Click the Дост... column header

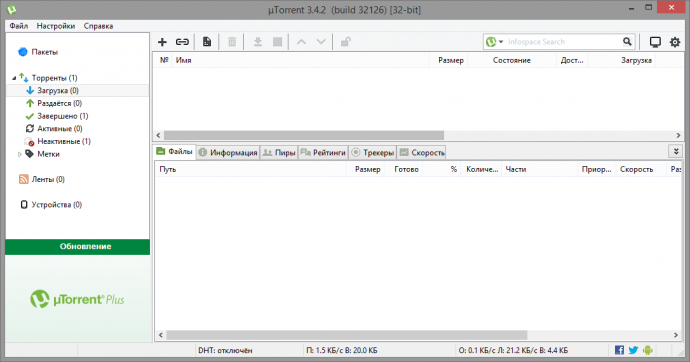[x=572, y=60]
